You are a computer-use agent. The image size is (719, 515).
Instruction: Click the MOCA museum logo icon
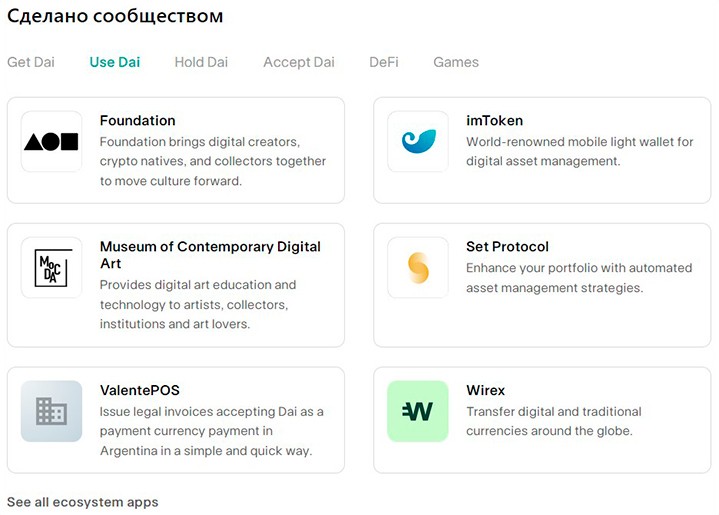point(51,267)
